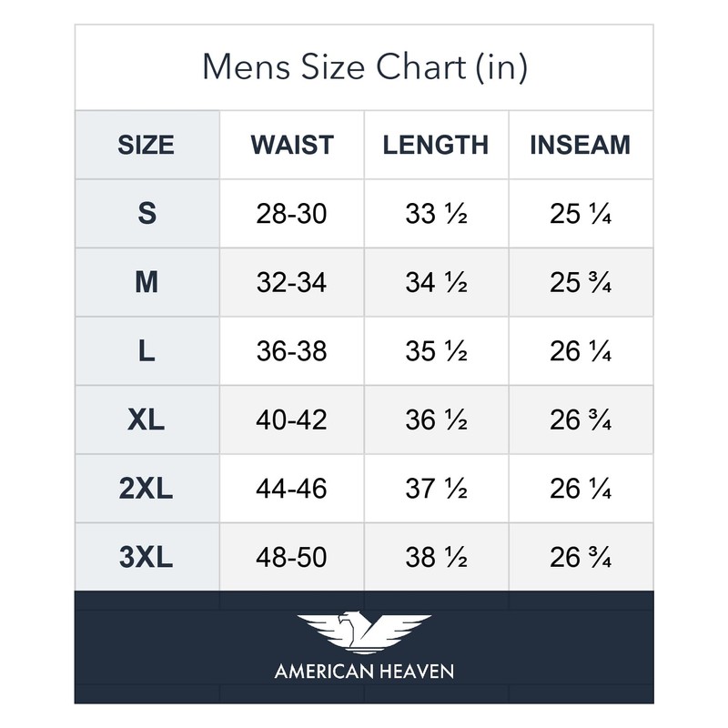Click the 25 ¼ inseam cell
The height and width of the screenshot is (728, 728).
click(581, 214)
